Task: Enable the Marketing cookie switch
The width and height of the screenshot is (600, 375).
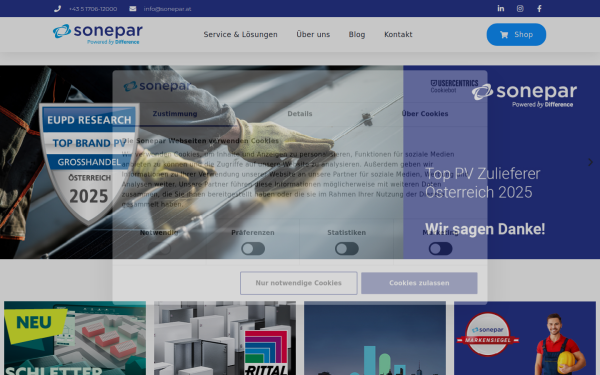Action: tap(440, 249)
